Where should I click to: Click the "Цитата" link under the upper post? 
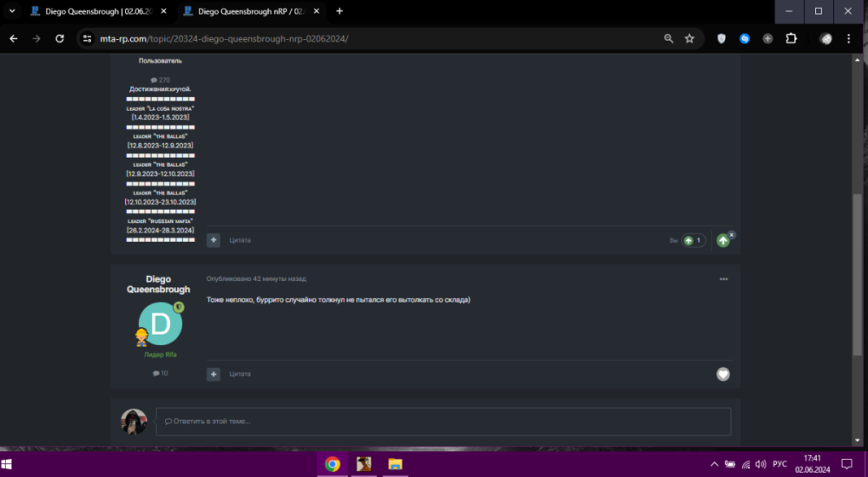pyautogui.click(x=240, y=240)
